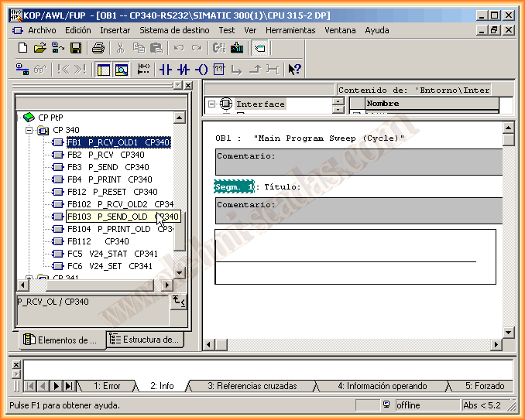Insert an empty box element
Viewport: 525px width, 420px height.
click(x=219, y=70)
